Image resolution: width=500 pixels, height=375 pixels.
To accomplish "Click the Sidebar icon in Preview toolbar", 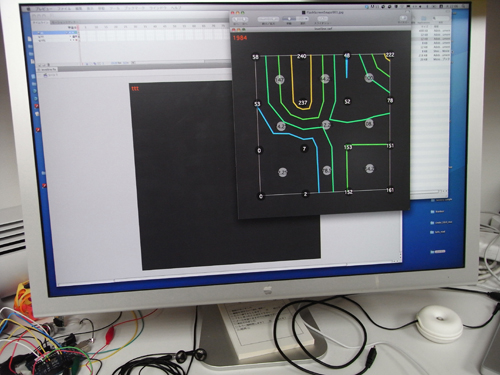I will click(403, 18).
